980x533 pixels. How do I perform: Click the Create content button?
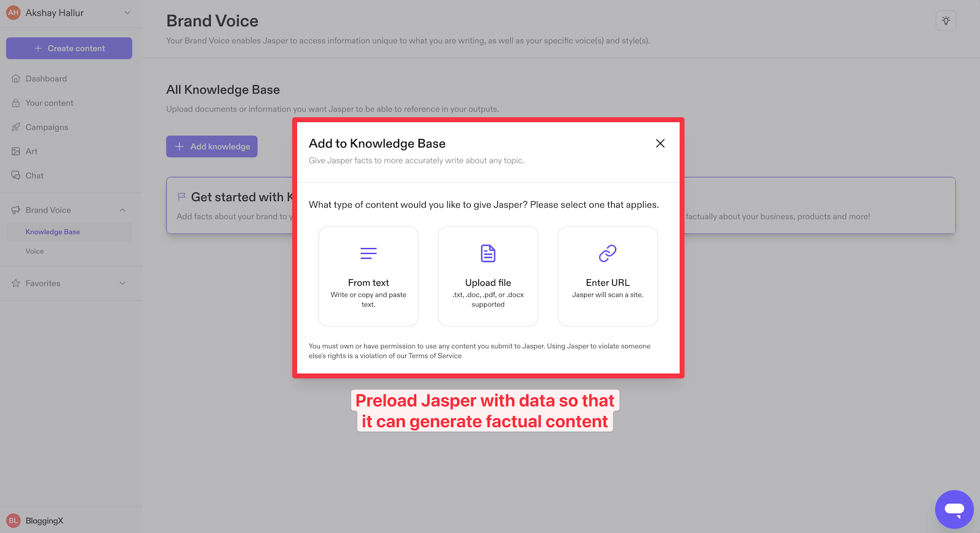click(x=69, y=48)
